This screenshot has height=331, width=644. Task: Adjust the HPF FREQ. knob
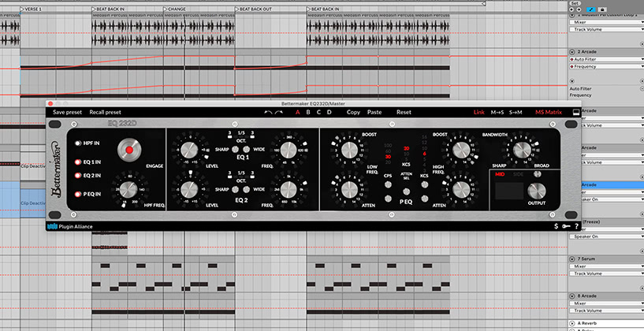coord(129,190)
